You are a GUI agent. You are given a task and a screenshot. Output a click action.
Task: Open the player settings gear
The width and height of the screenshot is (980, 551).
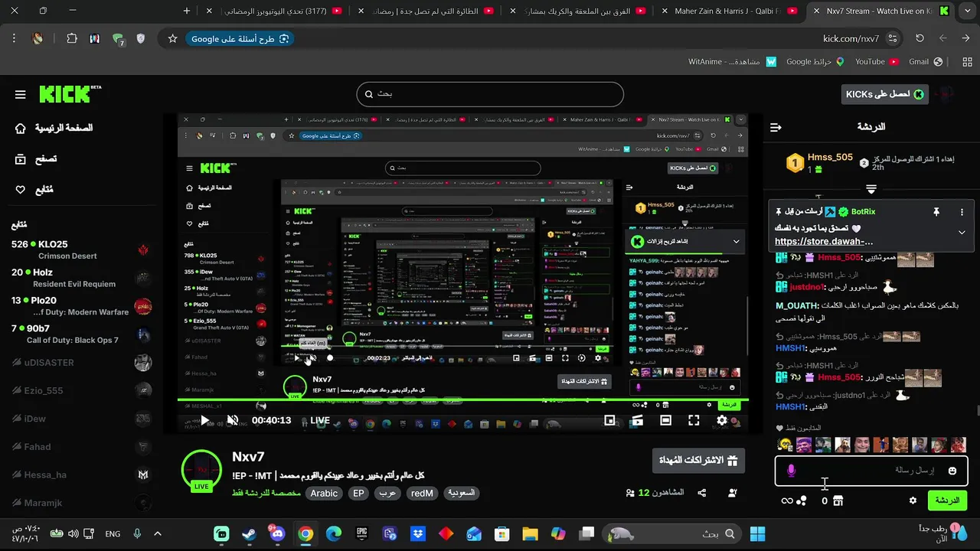coord(722,420)
